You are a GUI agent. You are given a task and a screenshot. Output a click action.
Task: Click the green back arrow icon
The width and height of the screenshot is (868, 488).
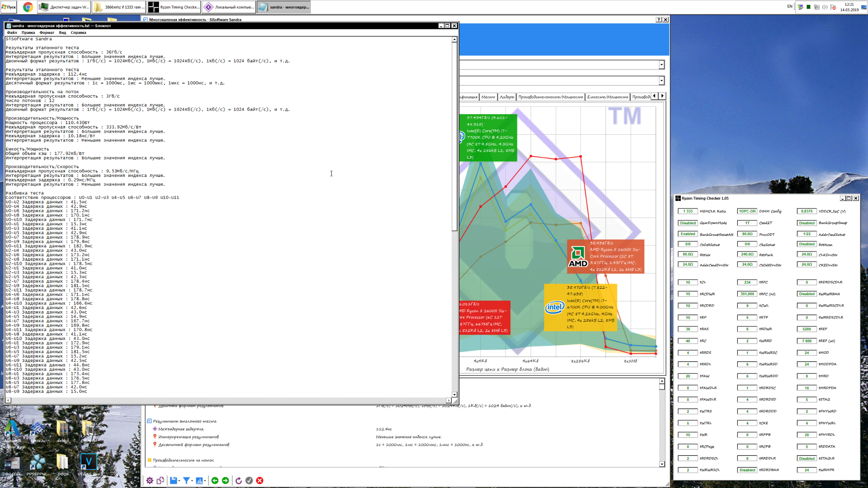[215, 480]
